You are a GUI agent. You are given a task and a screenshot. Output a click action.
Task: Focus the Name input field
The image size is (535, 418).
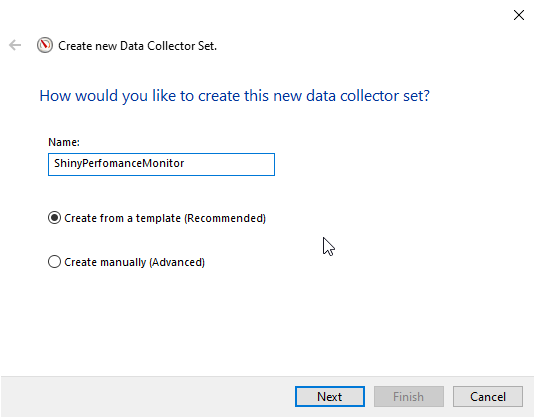(161, 164)
